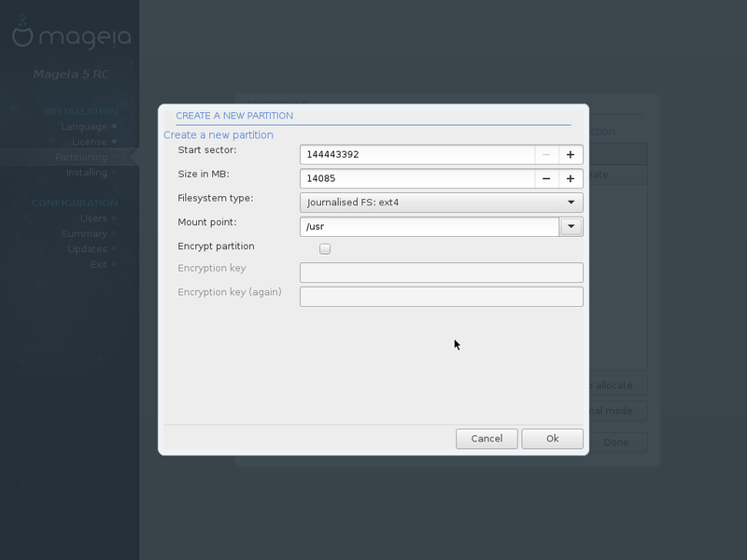Click the Start sector input field
The width and height of the screenshot is (747, 560).
[417, 155]
